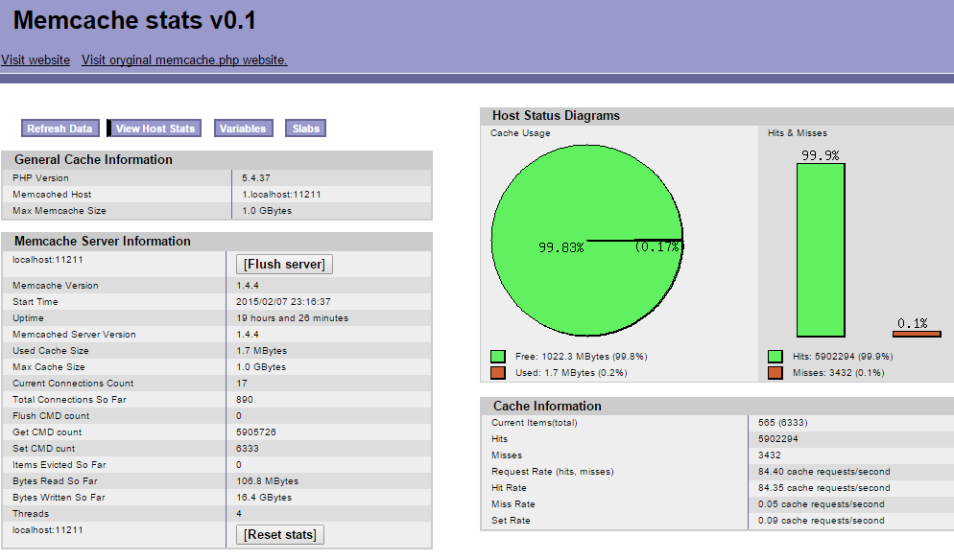Select the Memcached Host value 1.localhost:11211
The image size is (954, 560).
281,195
